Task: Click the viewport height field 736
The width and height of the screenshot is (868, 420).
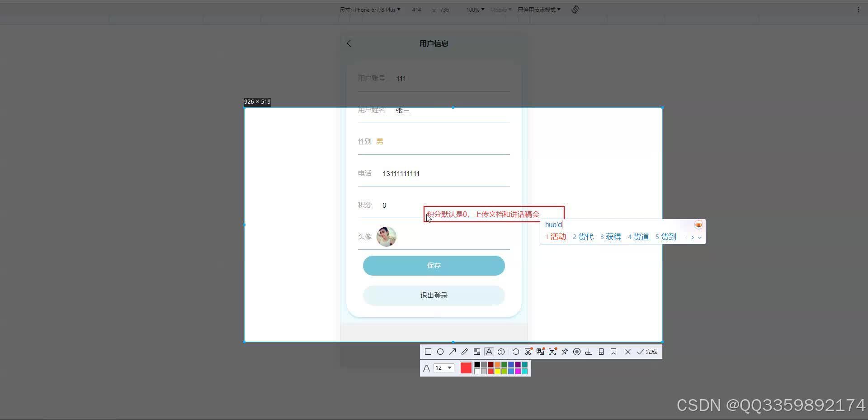Action: [x=444, y=10]
